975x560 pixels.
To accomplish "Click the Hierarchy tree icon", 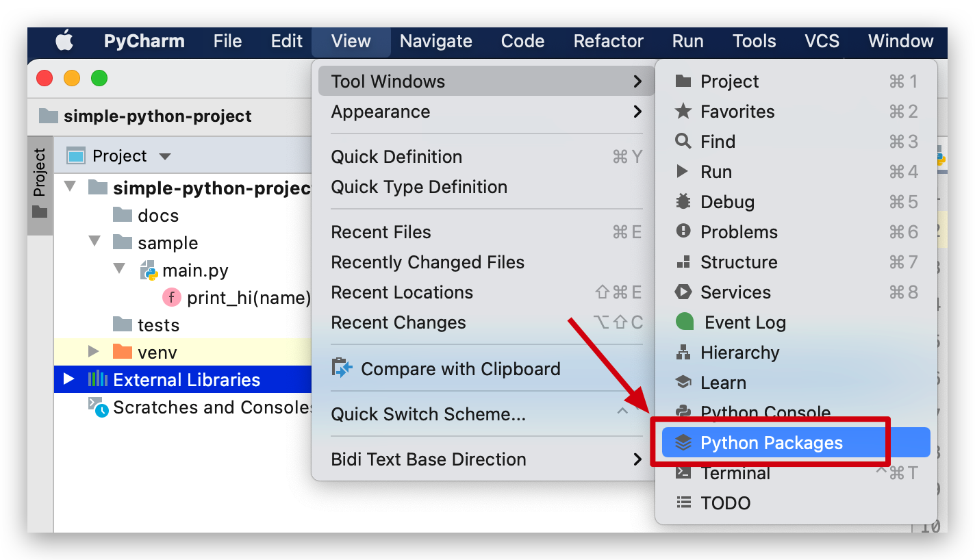I will (x=683, y=353).
